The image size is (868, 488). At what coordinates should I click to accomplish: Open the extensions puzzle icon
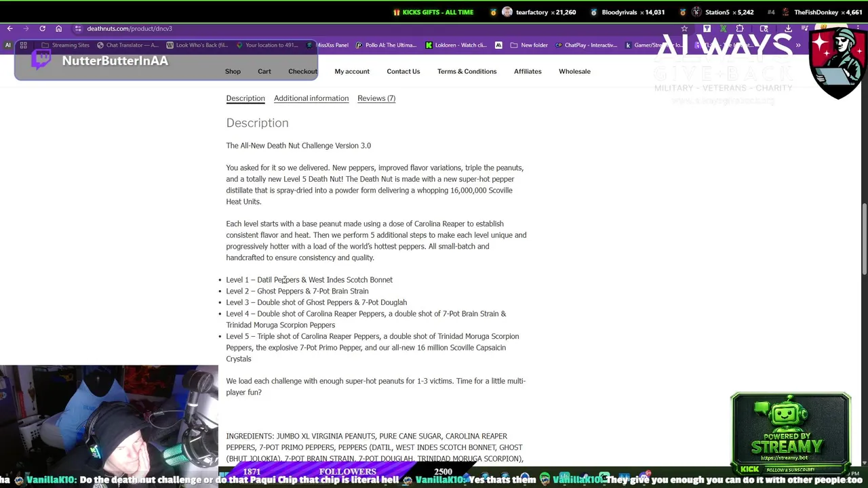pos(740,28)
